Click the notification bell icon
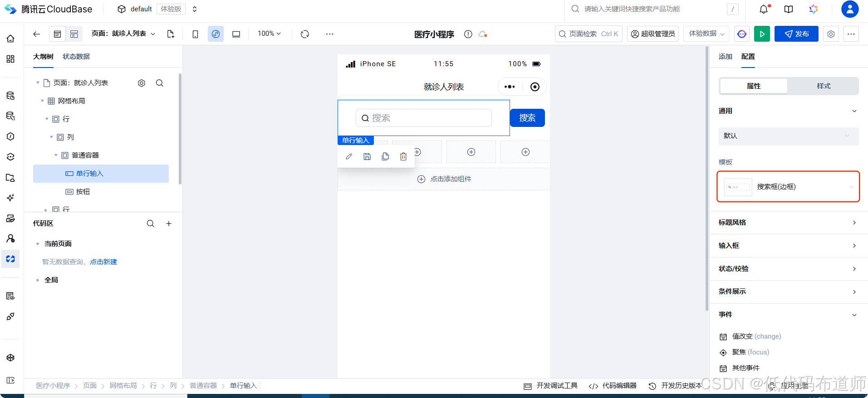Screen dimensions: 868x398 point(764,9)
